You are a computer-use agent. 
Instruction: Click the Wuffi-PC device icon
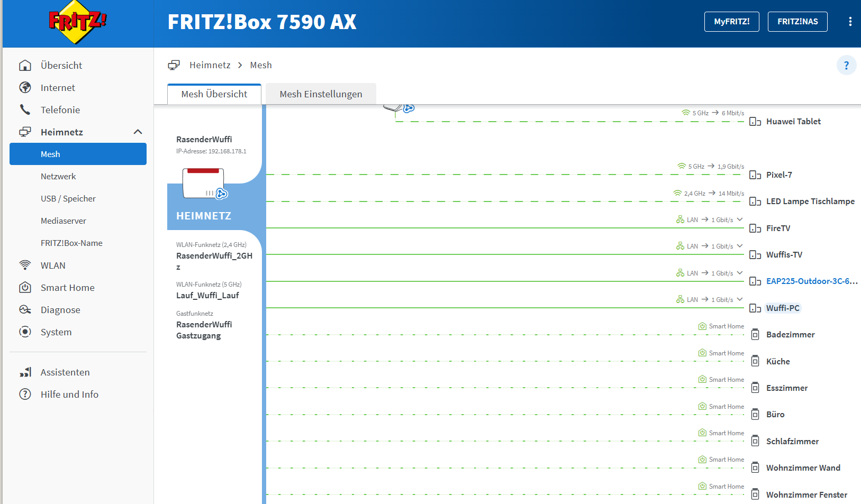pos(755,308)
